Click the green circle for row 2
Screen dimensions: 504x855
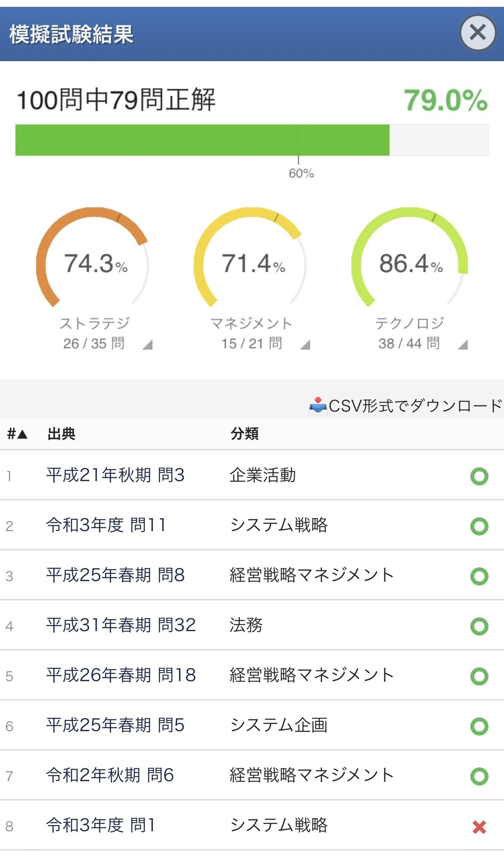[x=479, y=526]
